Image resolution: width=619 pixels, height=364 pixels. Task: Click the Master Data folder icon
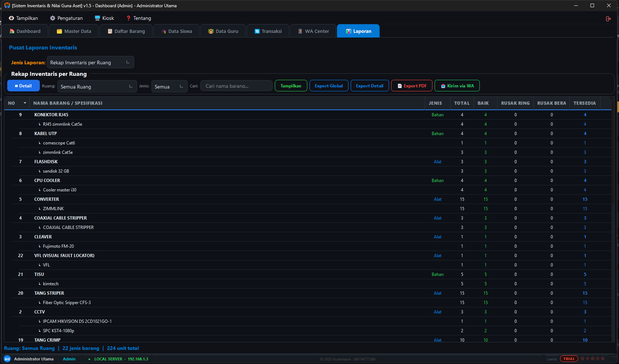[59, 31]
